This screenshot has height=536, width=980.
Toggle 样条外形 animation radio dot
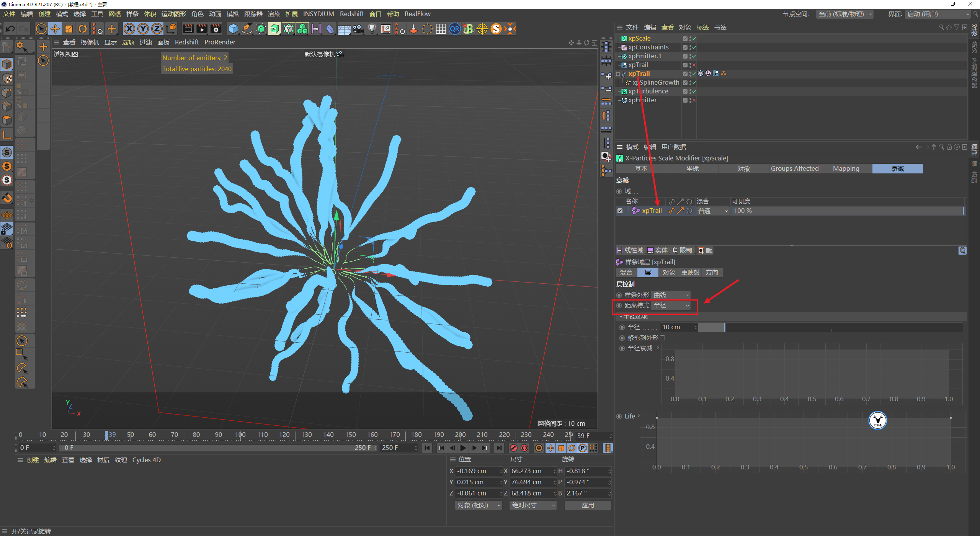click(x=619, y=295)
